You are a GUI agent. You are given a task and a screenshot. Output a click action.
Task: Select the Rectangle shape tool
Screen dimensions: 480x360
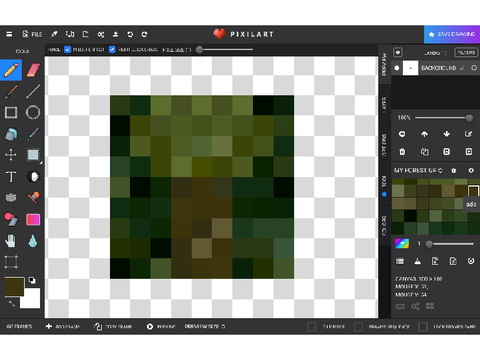click(x=11, y=113)
